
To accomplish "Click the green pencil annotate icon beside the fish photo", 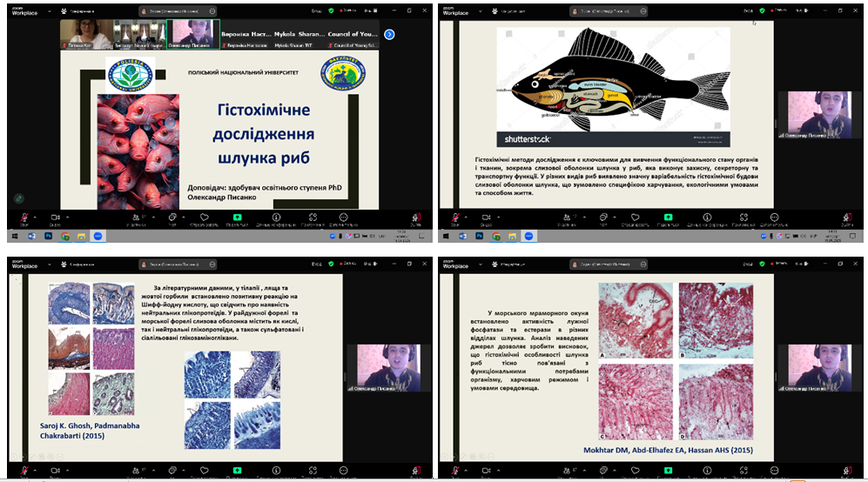I will click(x=18, y=198).
